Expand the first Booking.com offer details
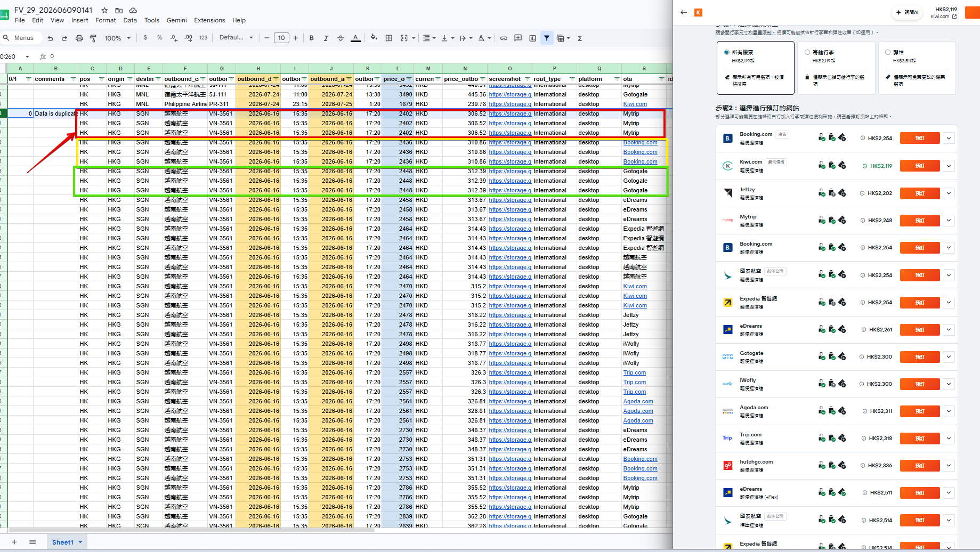 point(949,138)
